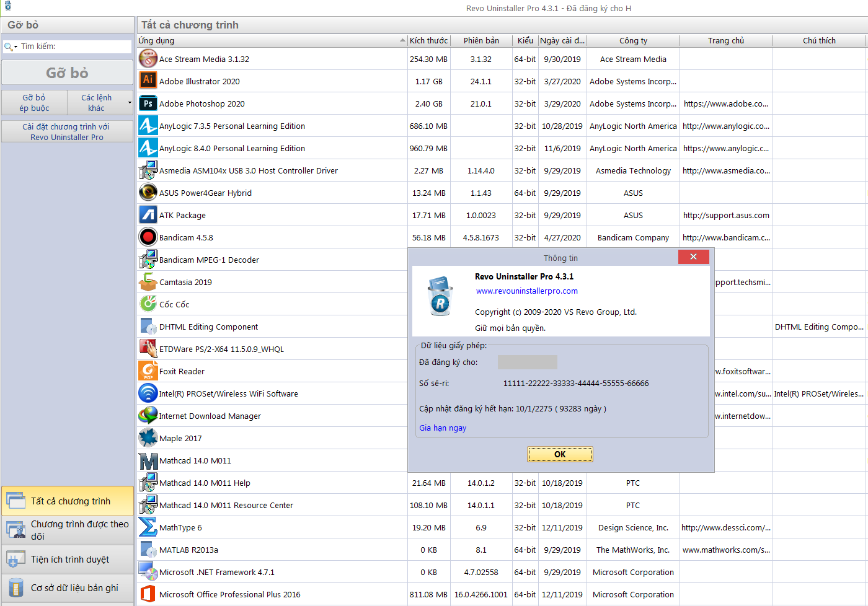This screenshot has width=868, height=606.
Task: Click the Foxit Reader PDF icon
Action: (x=148, y=371)
